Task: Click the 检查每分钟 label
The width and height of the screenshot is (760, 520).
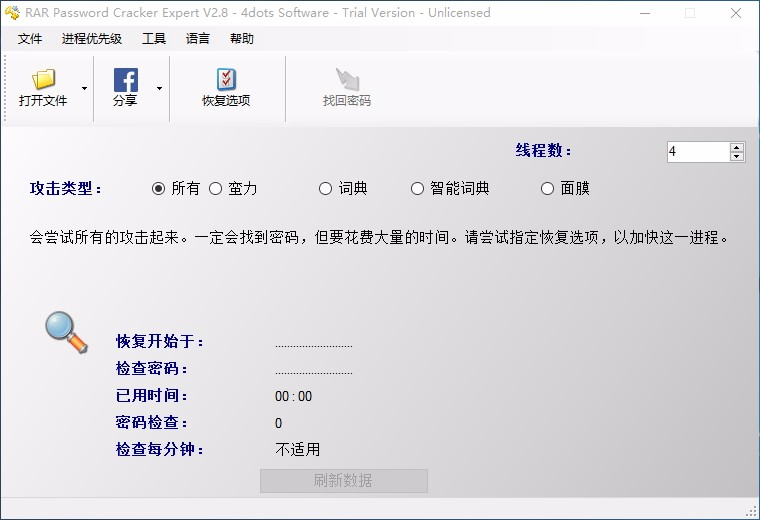Action: click(159, 450)
